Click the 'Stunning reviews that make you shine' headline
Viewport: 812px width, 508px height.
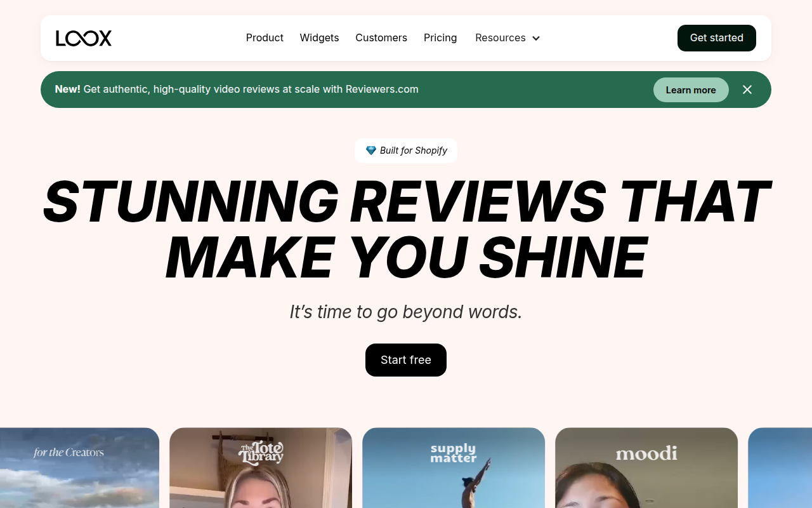point(406,230)
